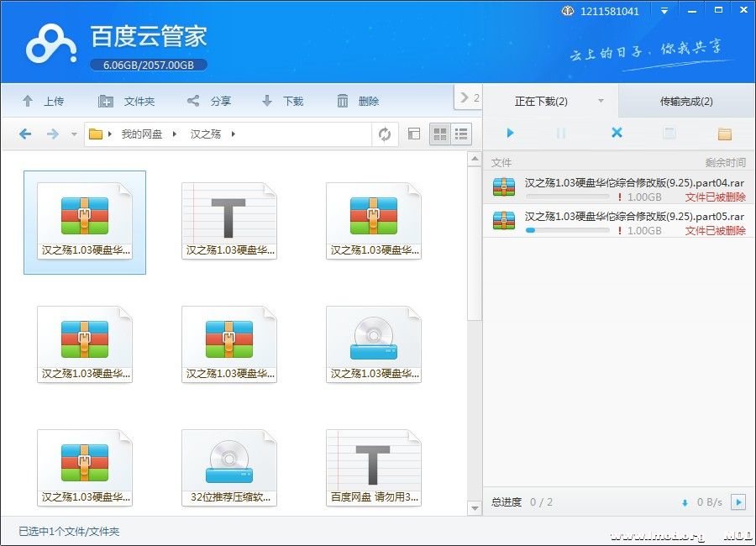The height and width of the screenshot is (546, 756).
Task: Click the part05.rar download progress bar
Action: pos(567,230)
